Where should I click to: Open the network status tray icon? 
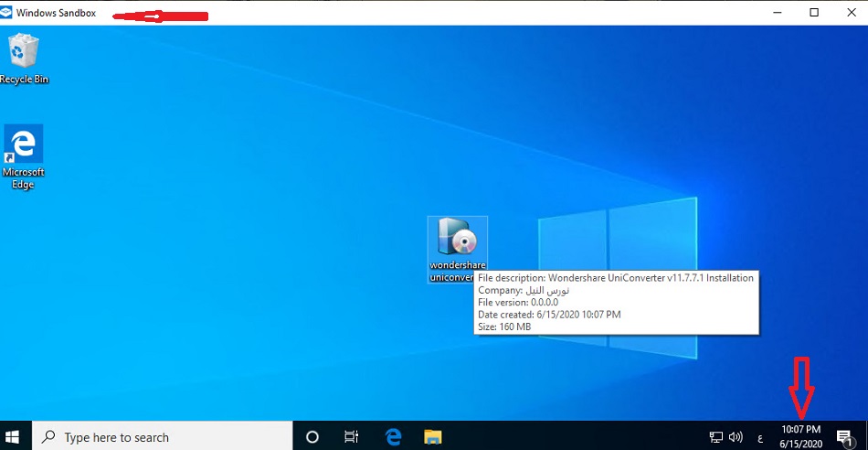click(x=716, y=437)
